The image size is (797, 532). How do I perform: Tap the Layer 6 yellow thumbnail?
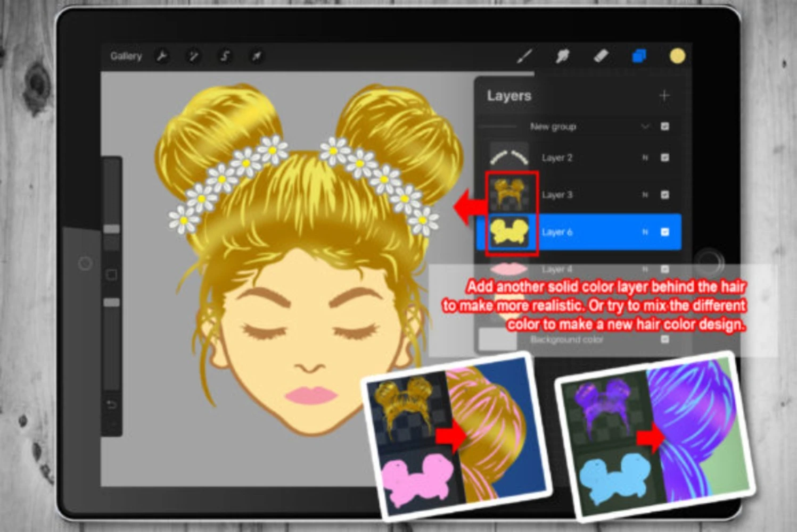coord(509,232)
